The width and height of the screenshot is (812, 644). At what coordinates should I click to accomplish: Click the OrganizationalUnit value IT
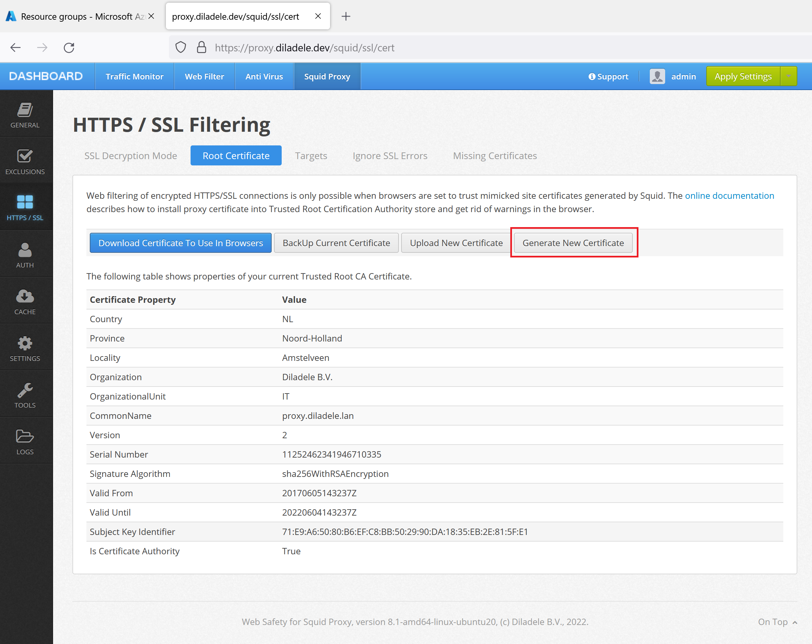click(x=285, y=396)
